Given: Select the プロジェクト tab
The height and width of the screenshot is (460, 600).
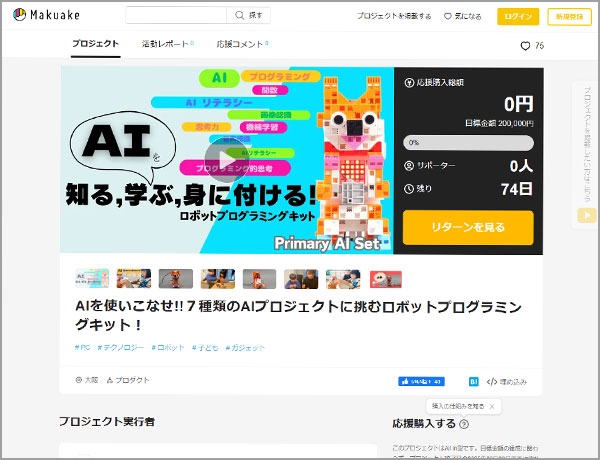Looking at the screenshot, I should (95, 44).
